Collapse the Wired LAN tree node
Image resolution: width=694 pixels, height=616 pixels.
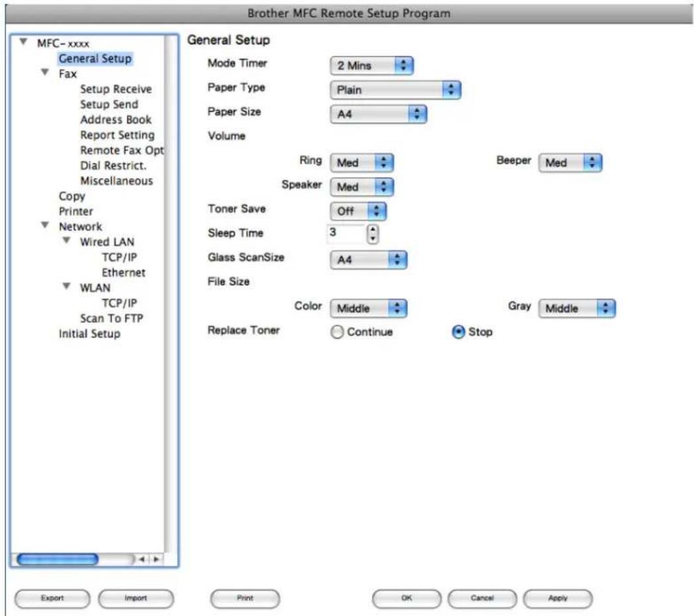[66, 241]
